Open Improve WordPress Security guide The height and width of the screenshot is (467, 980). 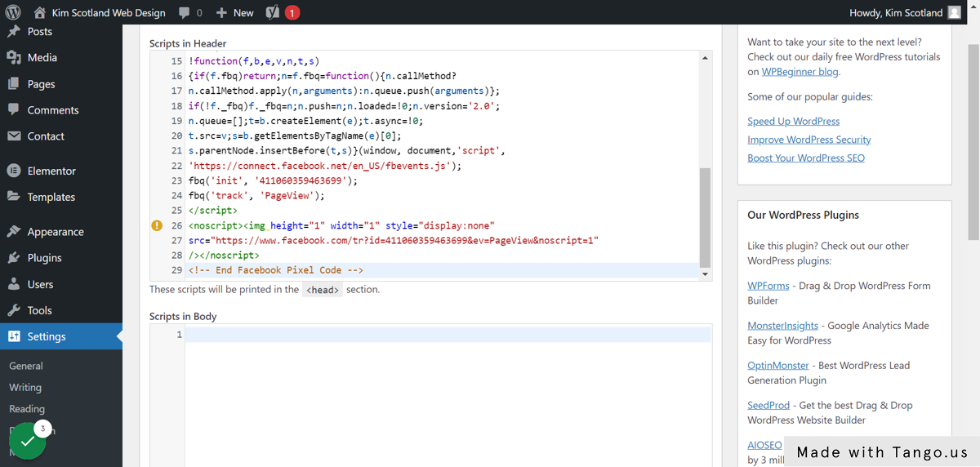tap(809, 140)
